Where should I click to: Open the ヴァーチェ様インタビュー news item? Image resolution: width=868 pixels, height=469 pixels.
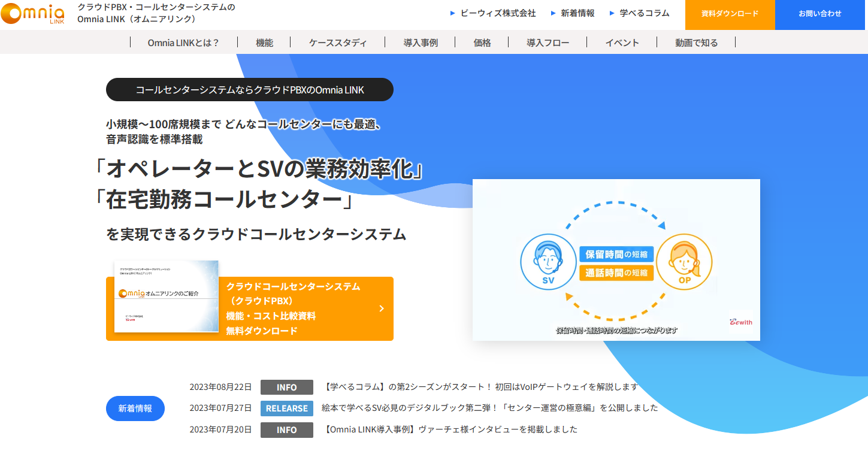coord(450,429)
